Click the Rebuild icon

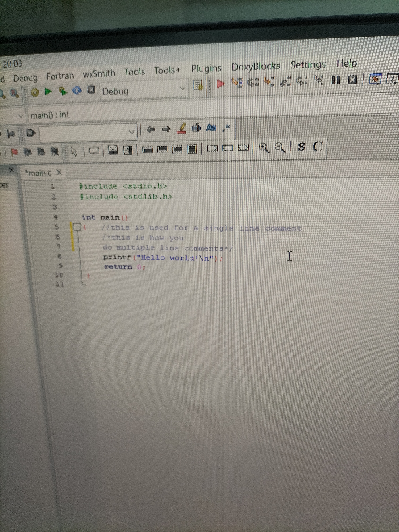coord(77,90)
